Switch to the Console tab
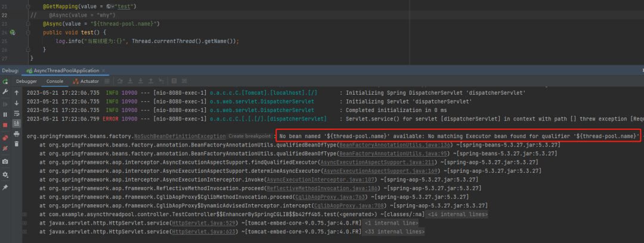The image size is (644, 243). tap(55, 81)
